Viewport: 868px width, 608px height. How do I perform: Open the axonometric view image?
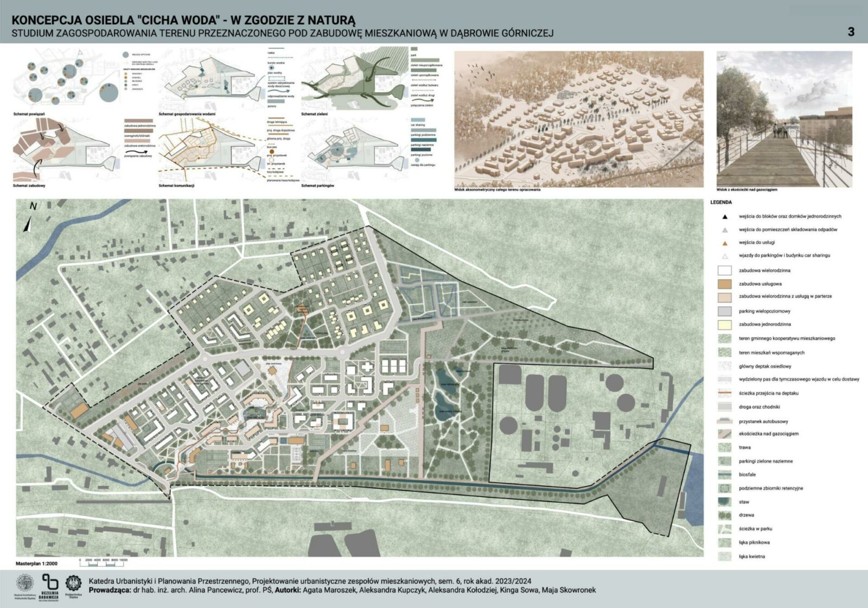pos(578,119)
